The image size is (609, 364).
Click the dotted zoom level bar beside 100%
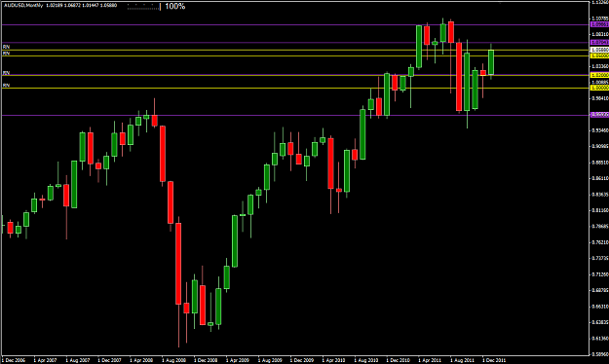143,7
